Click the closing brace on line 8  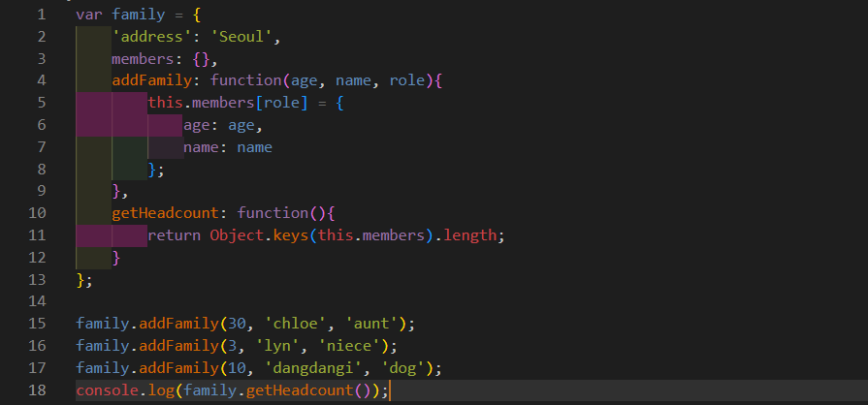pos(152,170)
